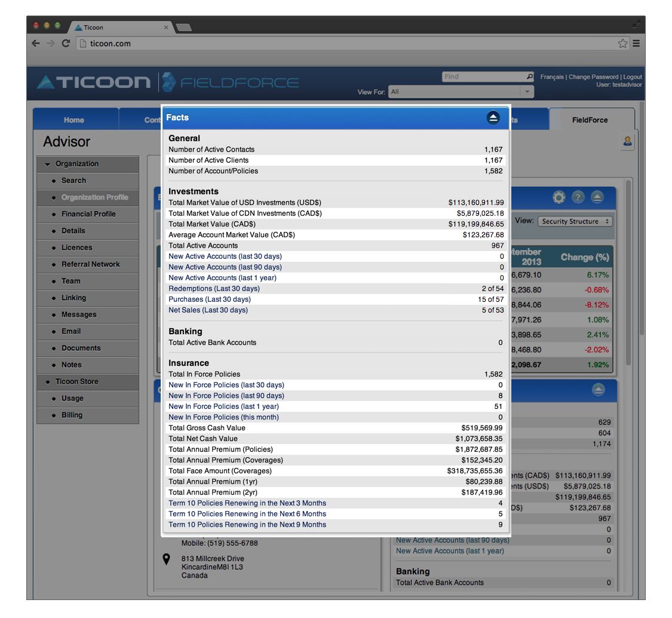This screenshot has height=618, width=672.
Task: Open Search in the sidebar
Action: 88,180
